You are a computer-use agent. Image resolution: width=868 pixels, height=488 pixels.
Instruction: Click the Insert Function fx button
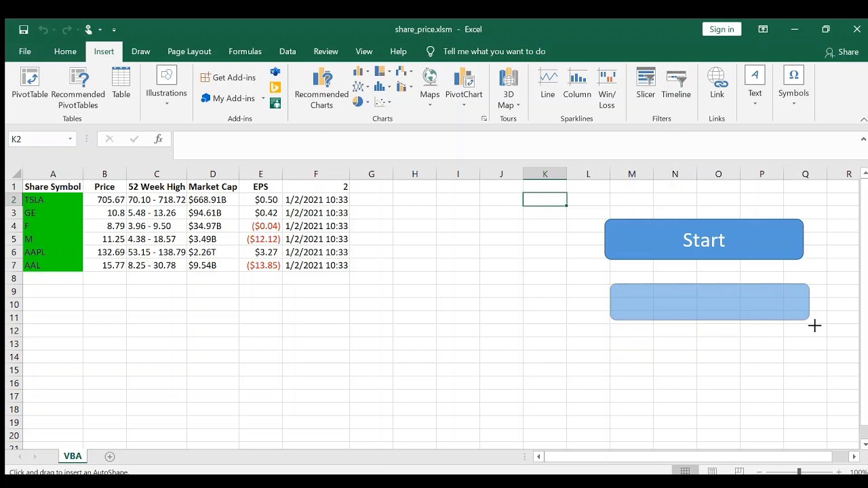(159, 139)
